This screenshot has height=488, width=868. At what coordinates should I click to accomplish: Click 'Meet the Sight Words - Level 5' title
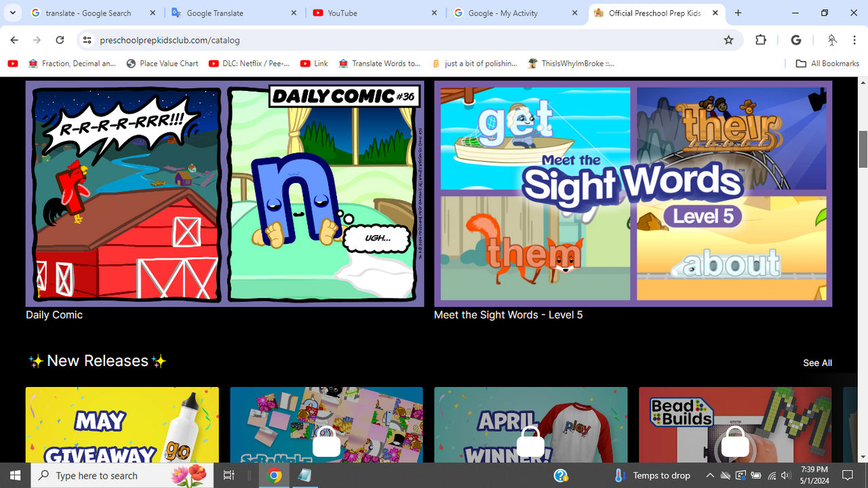tap(509, 314)
